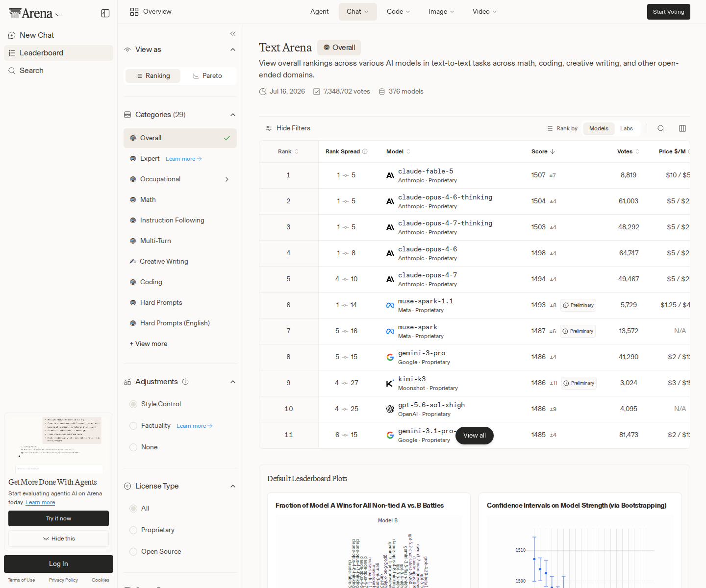Select the Math category
Image resolution: width=706 pixels, height=588 pixels.
point(180,200)
